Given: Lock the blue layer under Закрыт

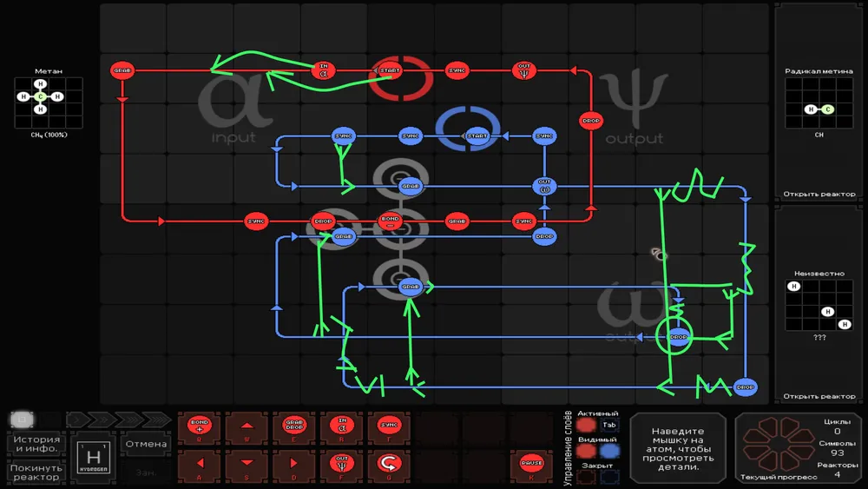Looking at the screenshot, I should pos(609,477).
